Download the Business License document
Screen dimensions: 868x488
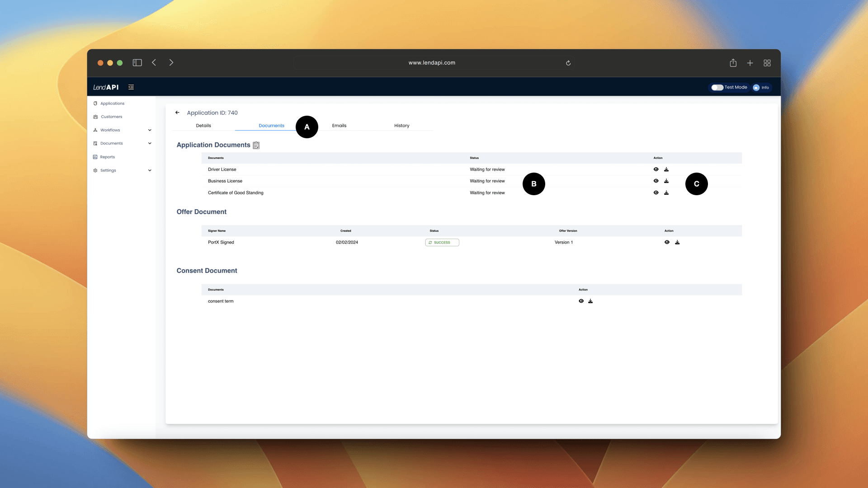tap(666, 181)
